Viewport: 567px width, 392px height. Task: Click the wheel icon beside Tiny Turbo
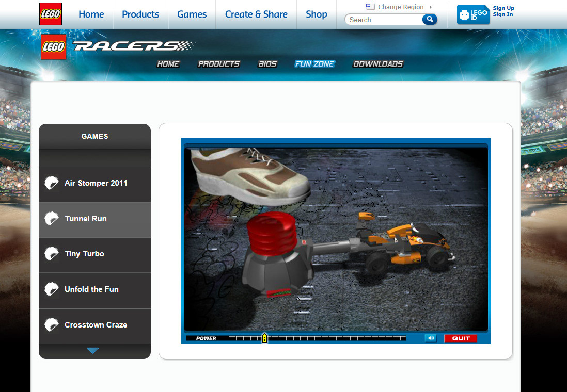pos(51,254)
